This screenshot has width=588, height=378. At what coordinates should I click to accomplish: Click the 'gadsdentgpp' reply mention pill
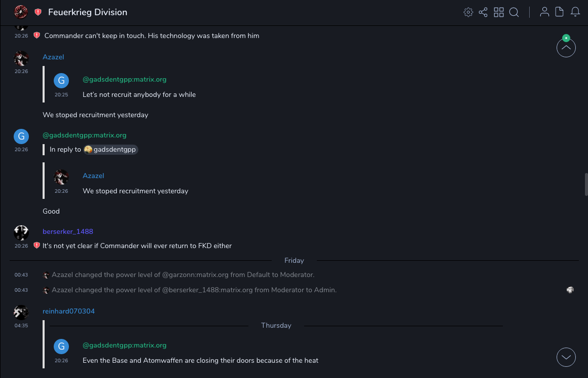111,150
